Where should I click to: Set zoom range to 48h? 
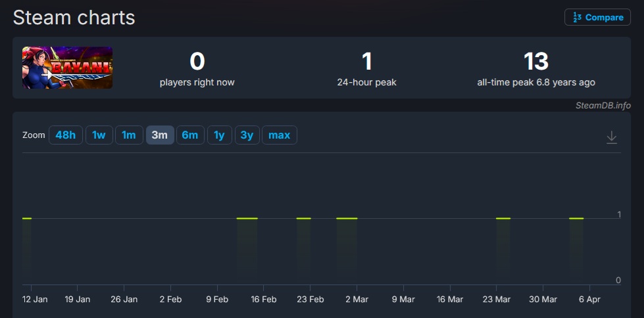click(x=66, y=135)
